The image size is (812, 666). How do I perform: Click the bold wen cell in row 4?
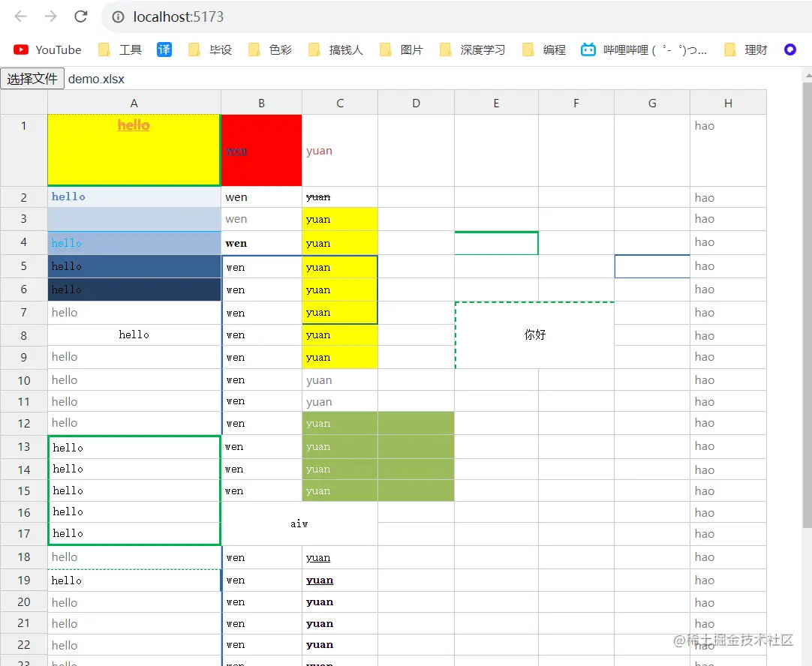[x=261, y=243]
